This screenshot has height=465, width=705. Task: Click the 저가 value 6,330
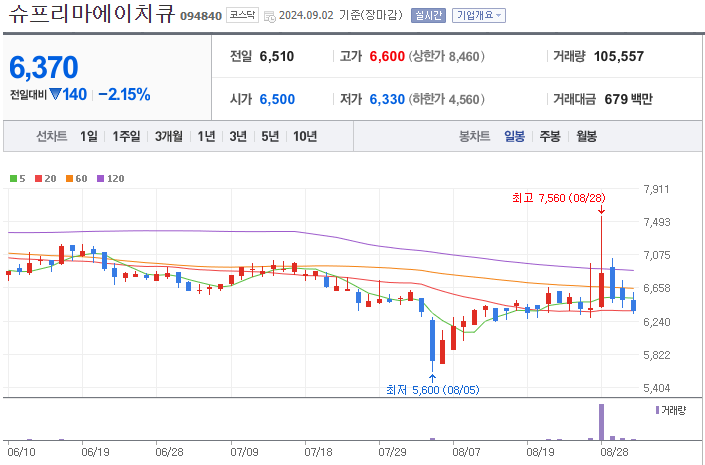click(387, 99)
